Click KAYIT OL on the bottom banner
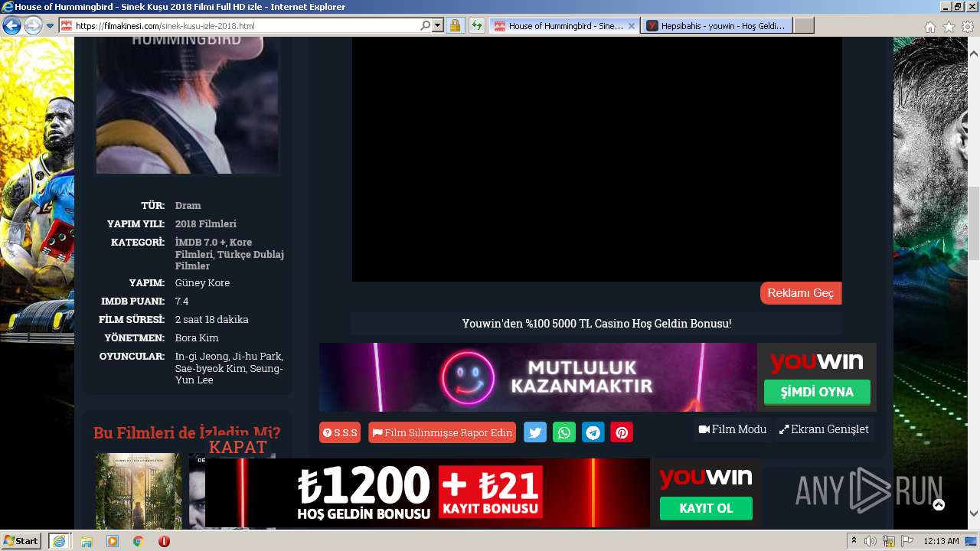 [706, 508]
